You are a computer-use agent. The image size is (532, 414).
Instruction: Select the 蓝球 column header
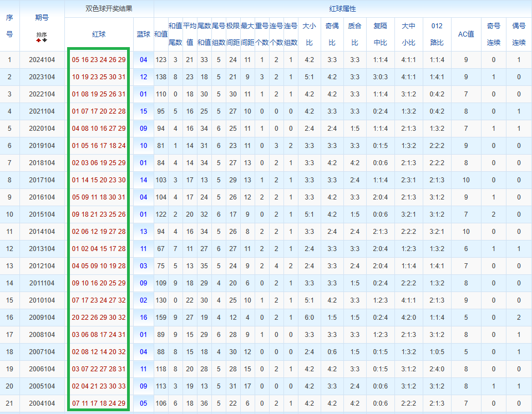click(144, 34)
